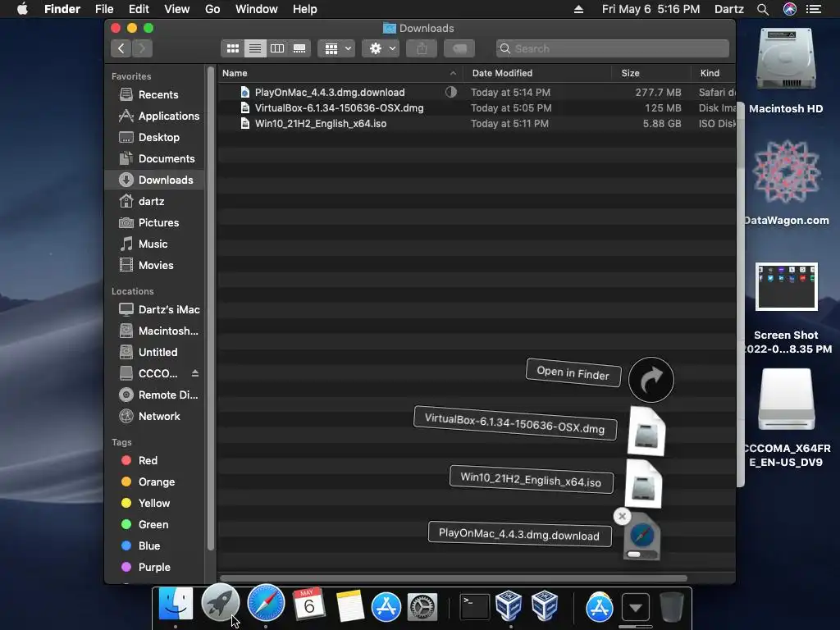
Task: Click the Share toolbar button
Action: (x=422, y=48)
